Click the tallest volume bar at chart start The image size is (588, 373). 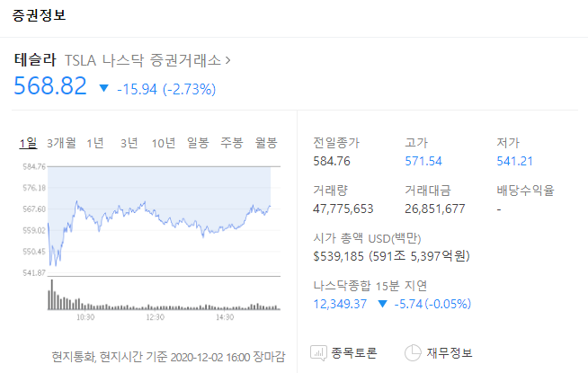tap(52, 295)
